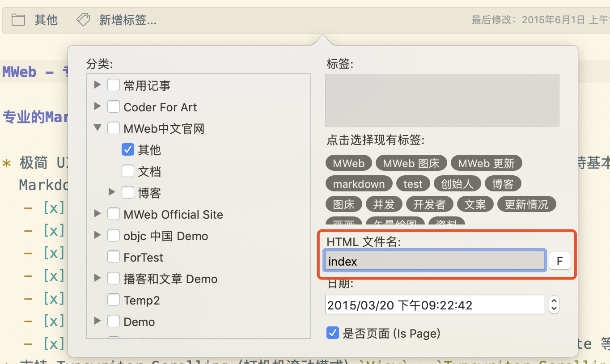This screenshot has width=610, height=364.
Task: Click the 日期 date field
Action: [x=434, y=305]
